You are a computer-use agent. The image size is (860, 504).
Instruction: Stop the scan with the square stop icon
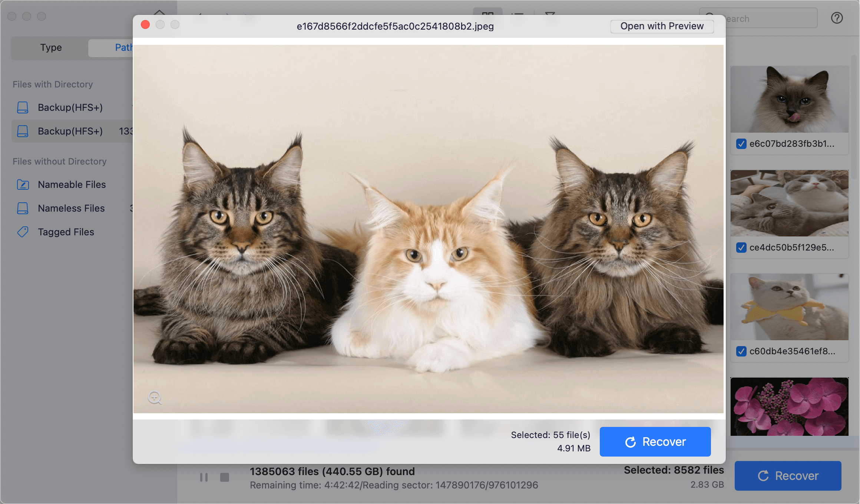click(x=225, y=477)
